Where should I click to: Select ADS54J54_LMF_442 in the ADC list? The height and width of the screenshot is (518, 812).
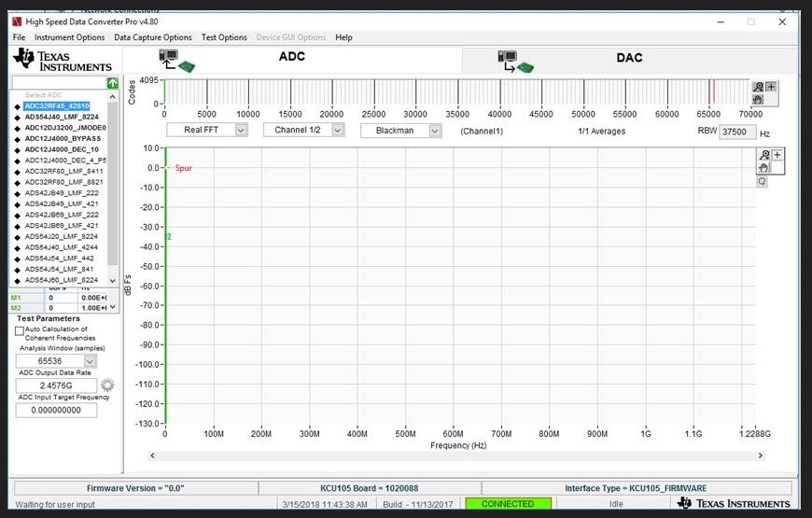pyautogui.click(x=60, y=258)
